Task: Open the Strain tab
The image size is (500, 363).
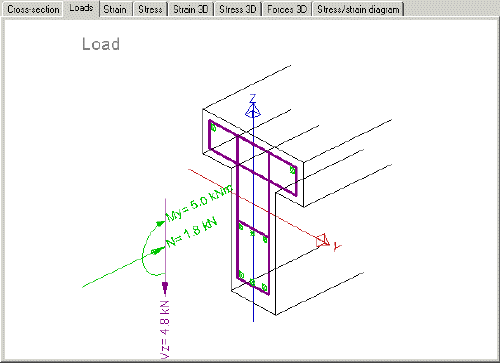Action: tap(115, 9)
